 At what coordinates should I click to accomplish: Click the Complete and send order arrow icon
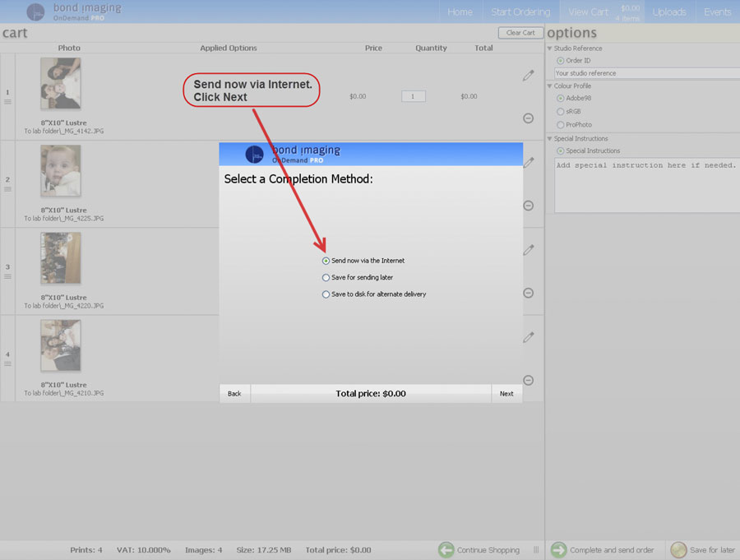[558, 550]
